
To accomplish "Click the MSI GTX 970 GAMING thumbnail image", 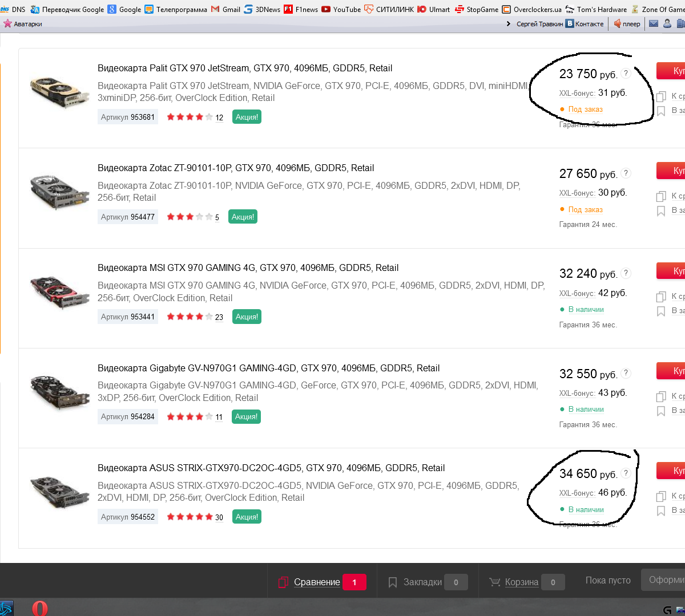I will tap(59, 291).
